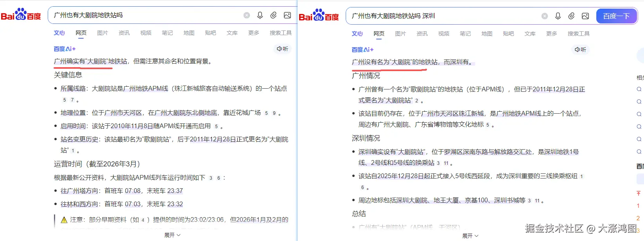Open 图片 tab in right window
Image resolution: width=644 pixels, height=241 pixels.
pos(400,34)
